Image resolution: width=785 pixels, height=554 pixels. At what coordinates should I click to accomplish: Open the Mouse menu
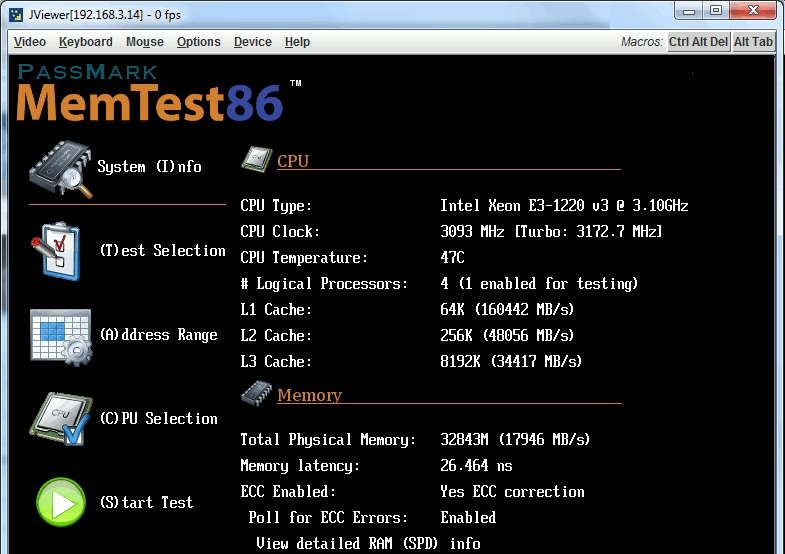(x=145, y=42)
